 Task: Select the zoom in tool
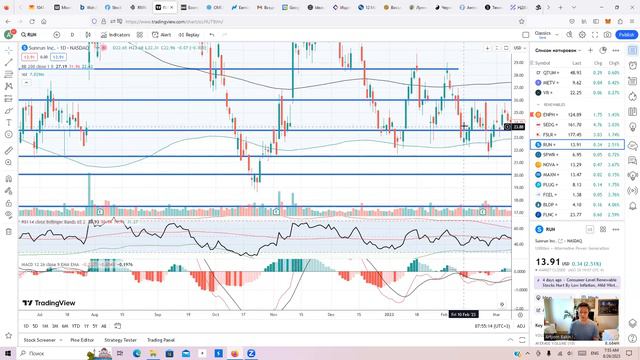coord(9,162)
